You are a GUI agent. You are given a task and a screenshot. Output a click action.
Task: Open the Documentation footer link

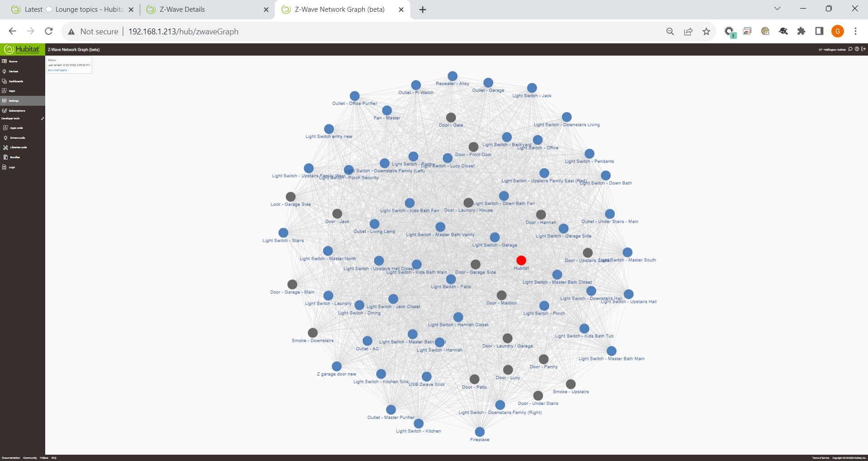[11, 458]
